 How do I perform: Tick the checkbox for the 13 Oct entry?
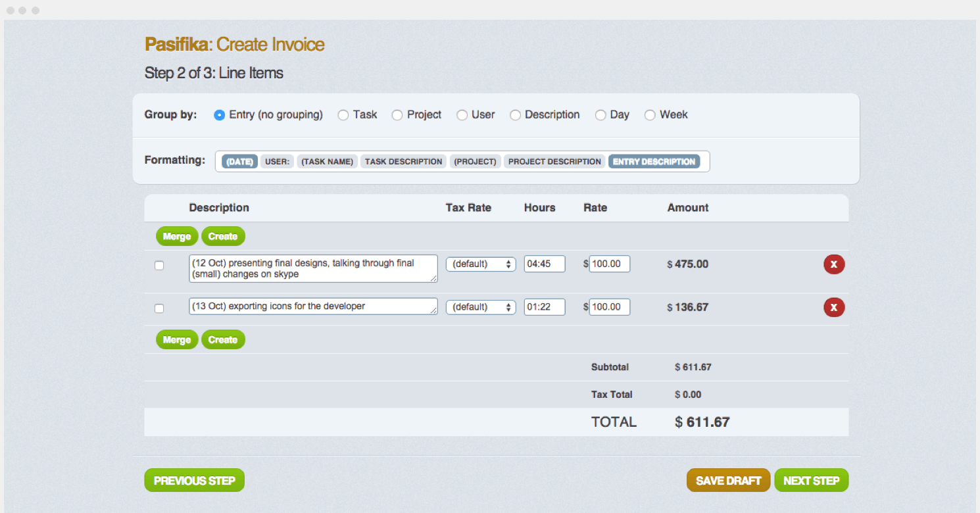(x=159, y=308)
